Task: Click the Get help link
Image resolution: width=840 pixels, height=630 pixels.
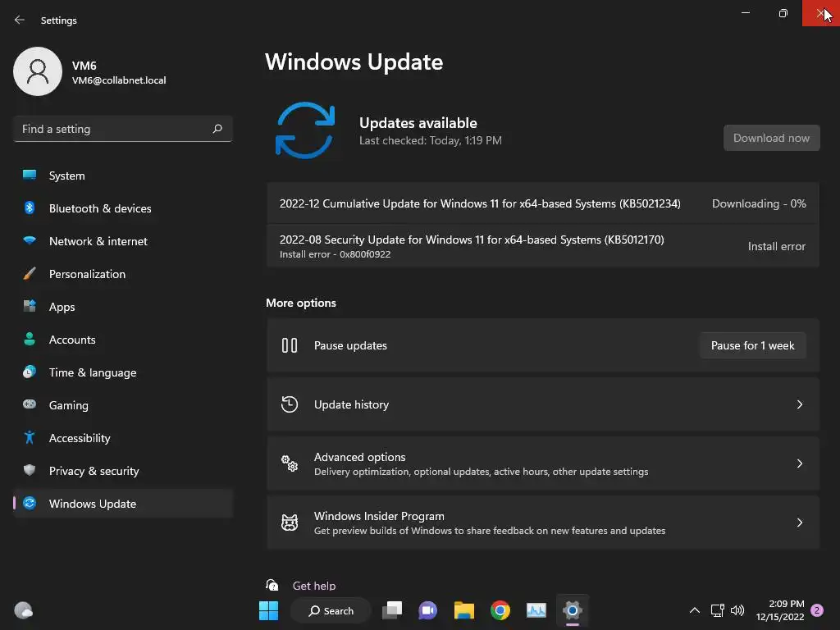Action: tap(314, 586)
